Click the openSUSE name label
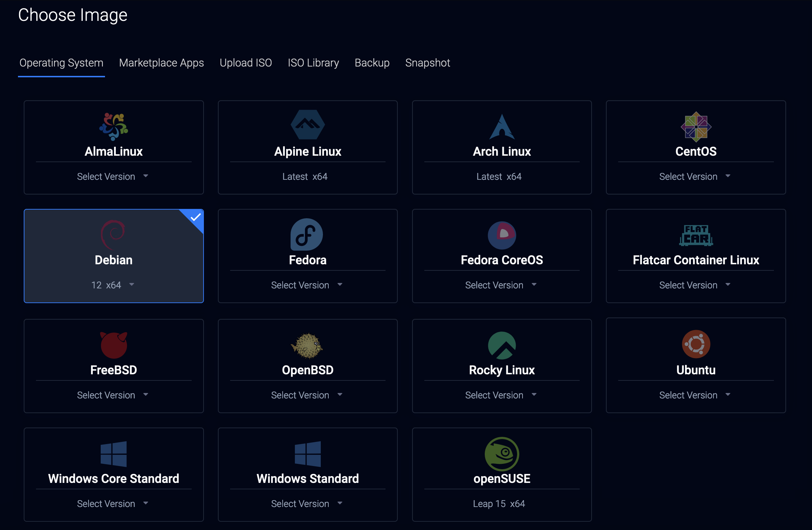This screenshot has height=530, width=812. [502, 479]
